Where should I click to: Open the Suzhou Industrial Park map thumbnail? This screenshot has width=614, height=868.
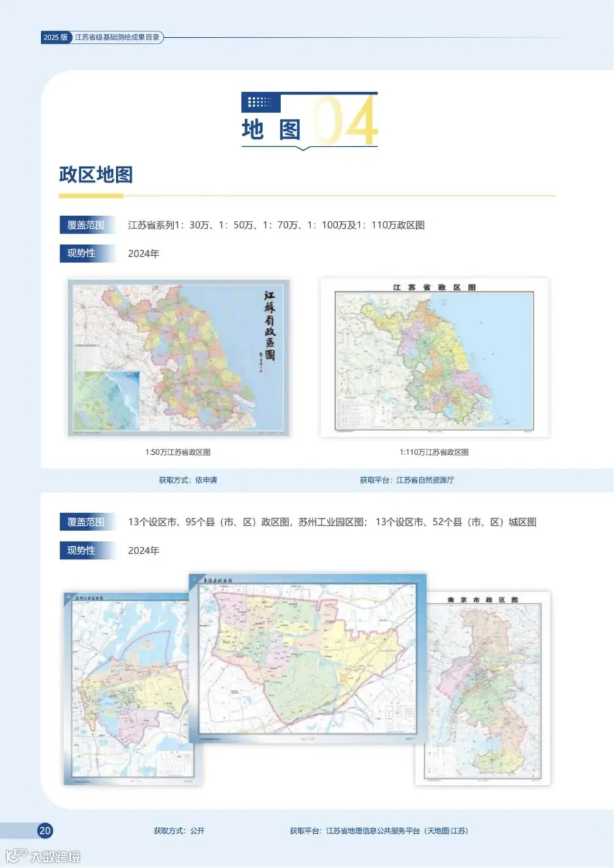(x=126, y=689)
